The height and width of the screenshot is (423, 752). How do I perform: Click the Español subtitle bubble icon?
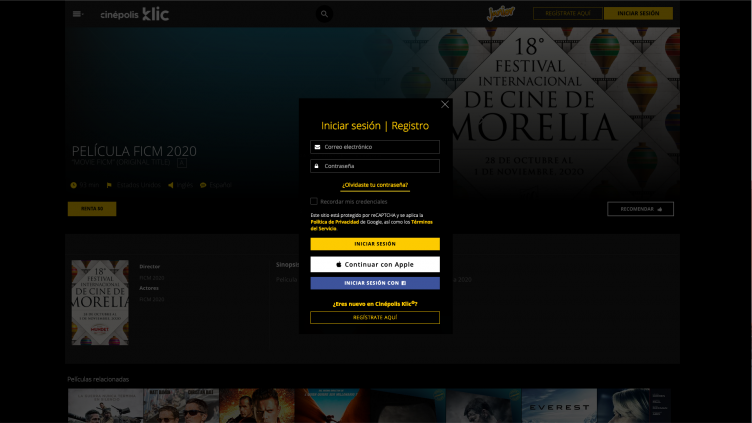(203, 185)
